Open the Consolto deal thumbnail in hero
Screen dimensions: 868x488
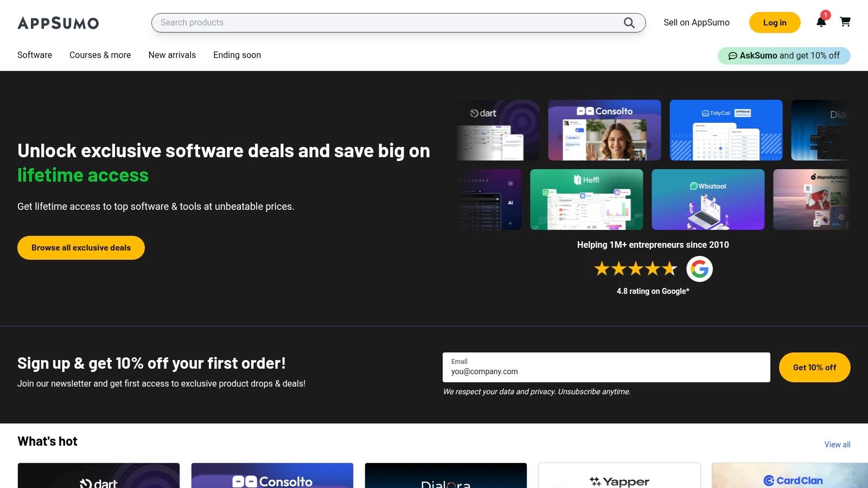[604, 130]
